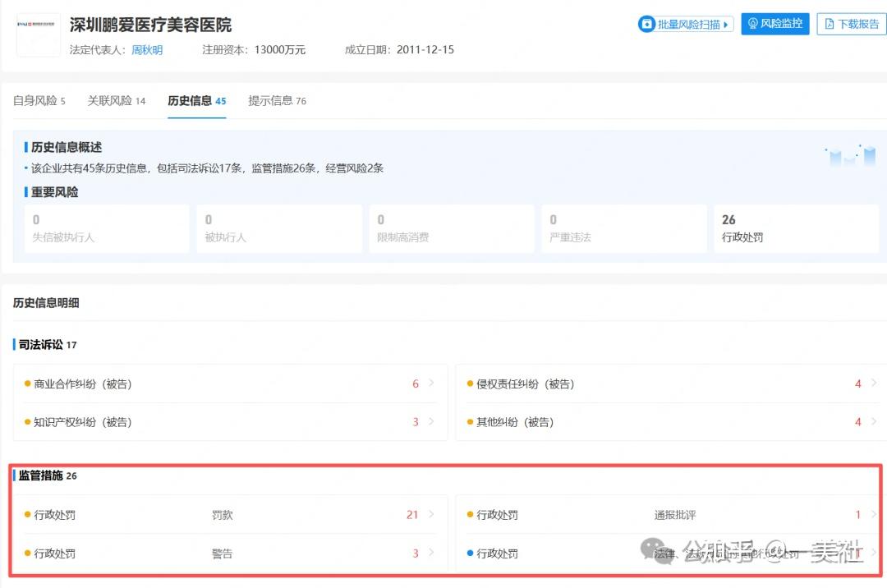The height and width of the screenshot is (588, 887).
Task: Expand chevron in 知识产权纠纷 row
Action: pyautogui.click(x=432, y=421)
